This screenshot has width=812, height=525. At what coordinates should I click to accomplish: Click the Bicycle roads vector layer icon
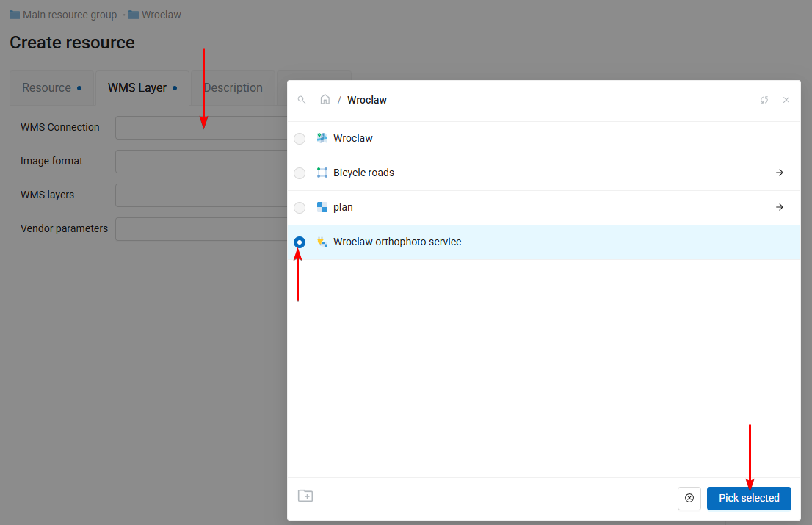pyautogui.click(x=322, y=173)
